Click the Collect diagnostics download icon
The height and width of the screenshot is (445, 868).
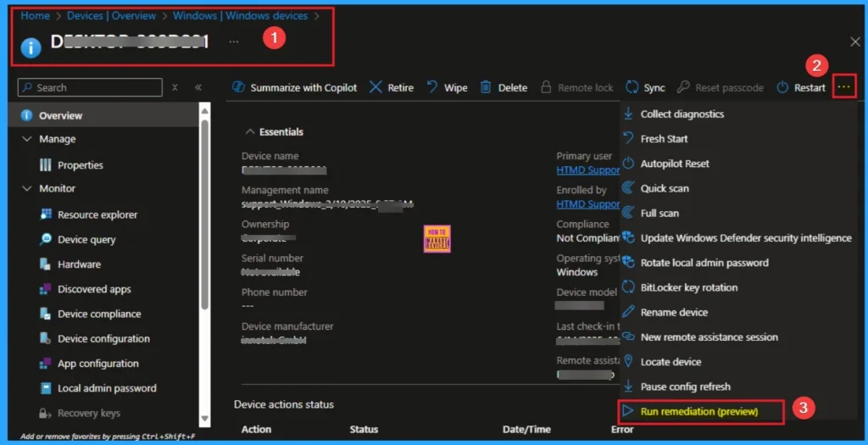[628, 114]
